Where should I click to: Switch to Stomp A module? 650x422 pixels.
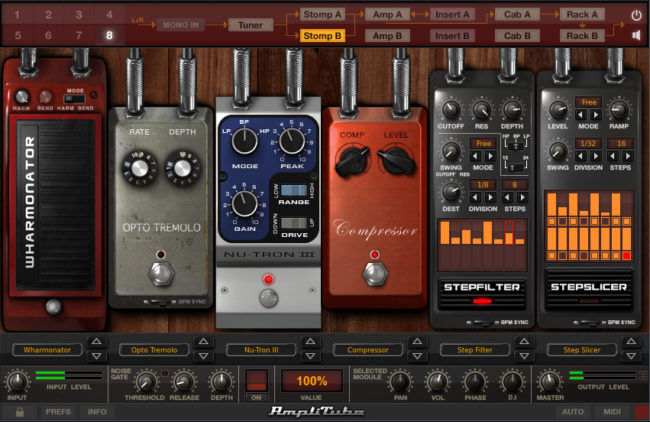[x=322, y=15]
